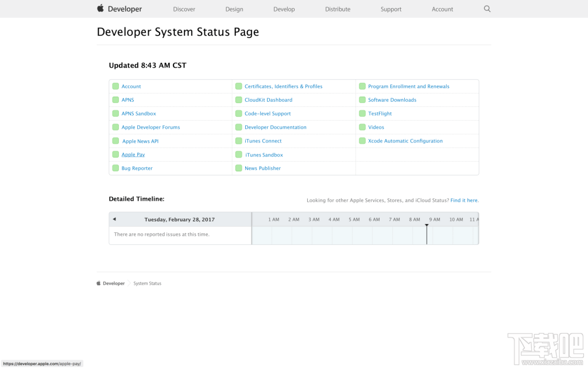Click the 5 AM label on the timeline

[x=354, y=220]
